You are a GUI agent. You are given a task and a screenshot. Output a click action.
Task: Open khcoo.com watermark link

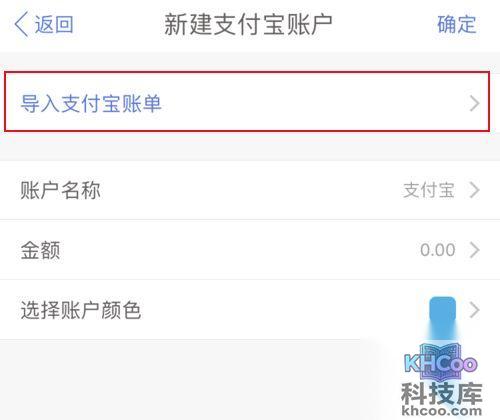(x=442, y=411)
